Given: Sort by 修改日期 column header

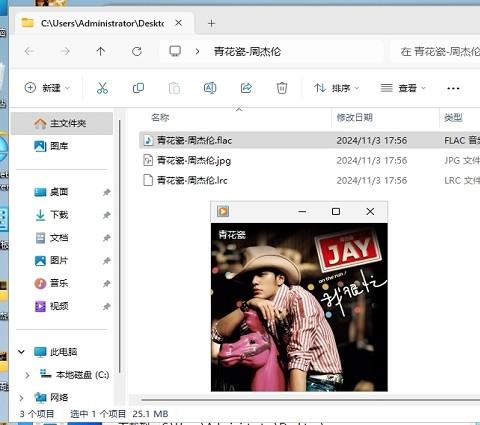Looking at the screenshot, I should (x=354, y=117).
